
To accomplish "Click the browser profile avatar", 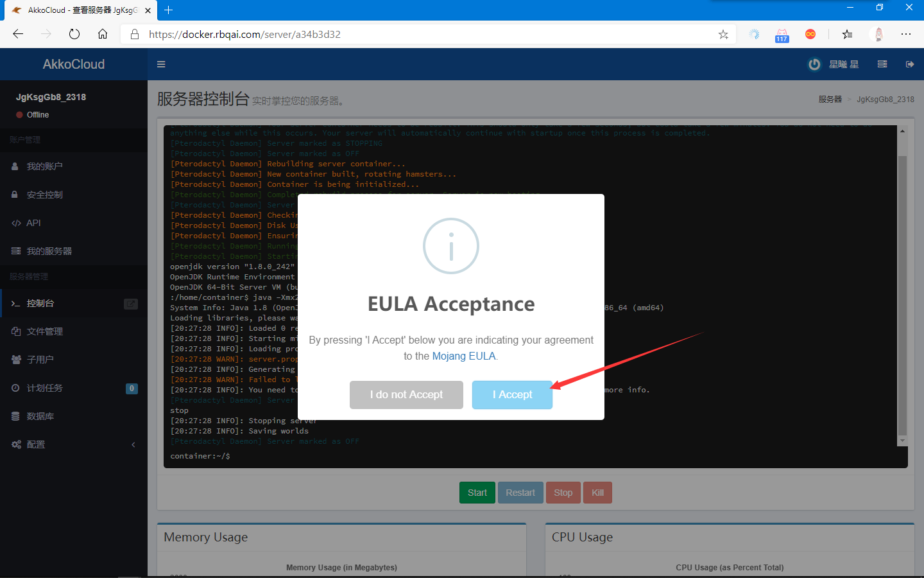I will tap(878, 34).
